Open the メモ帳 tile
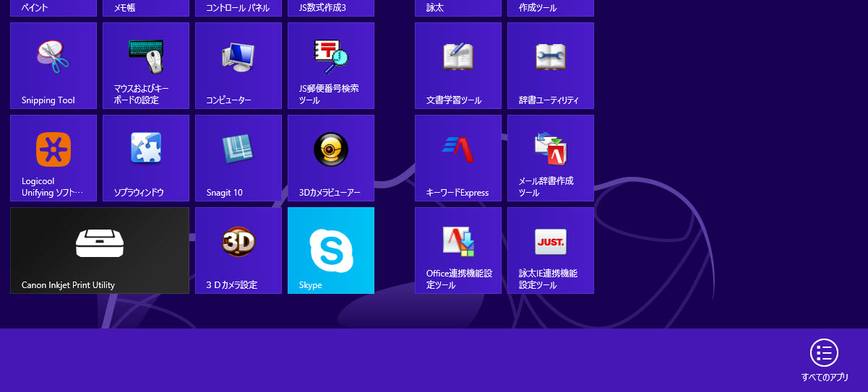The image size is (868, 392). point(146,8)
